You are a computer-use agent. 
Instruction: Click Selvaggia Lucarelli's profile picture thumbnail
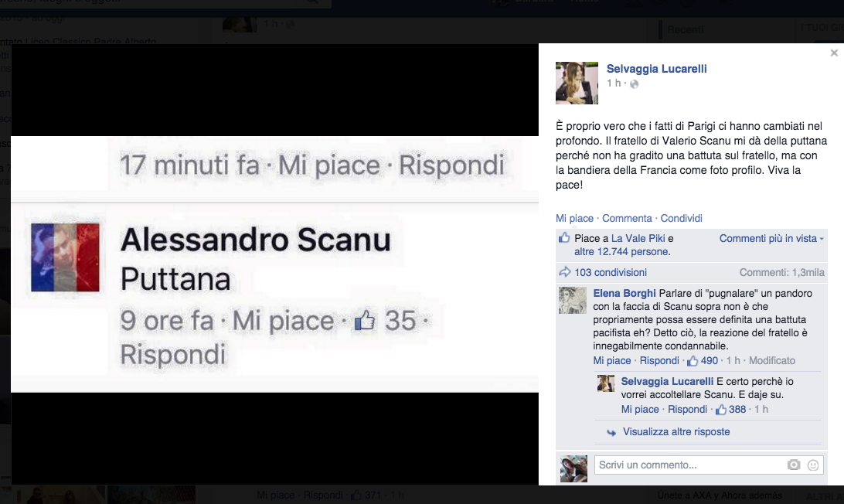click(x=577, y=83)
